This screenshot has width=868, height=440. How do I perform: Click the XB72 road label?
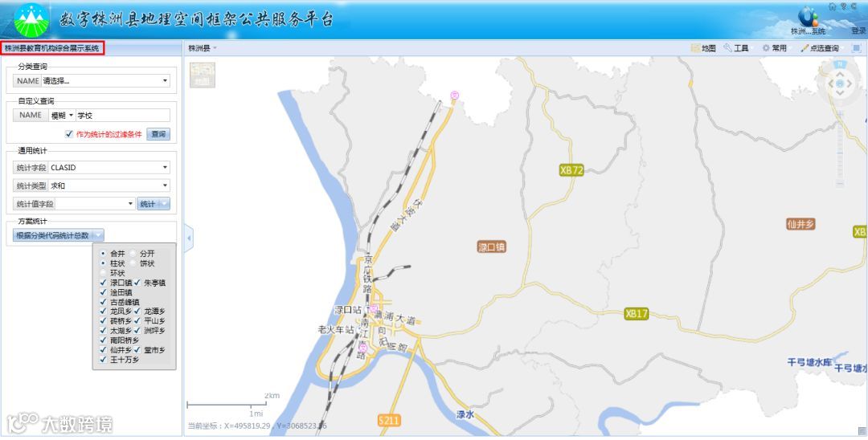tap(571, 170)
